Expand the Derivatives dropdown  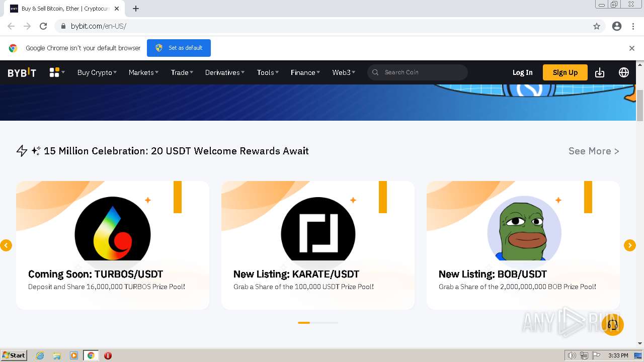tap(225, 72)
